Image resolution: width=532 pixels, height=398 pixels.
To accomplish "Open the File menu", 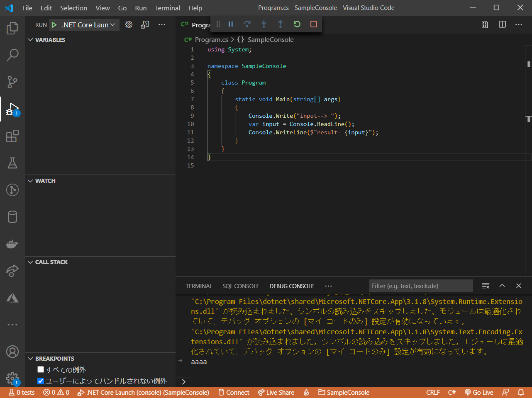I will (x=27, y=8).
